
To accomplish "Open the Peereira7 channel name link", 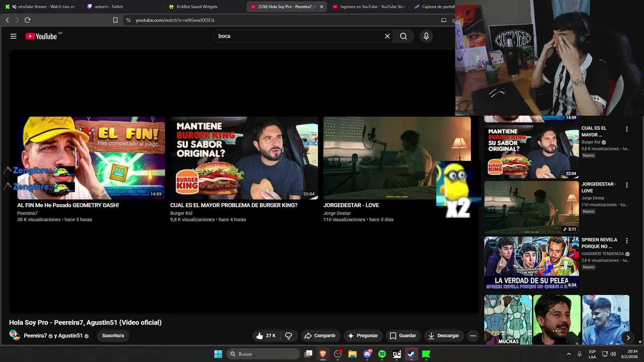I will [x=35, y=336].
